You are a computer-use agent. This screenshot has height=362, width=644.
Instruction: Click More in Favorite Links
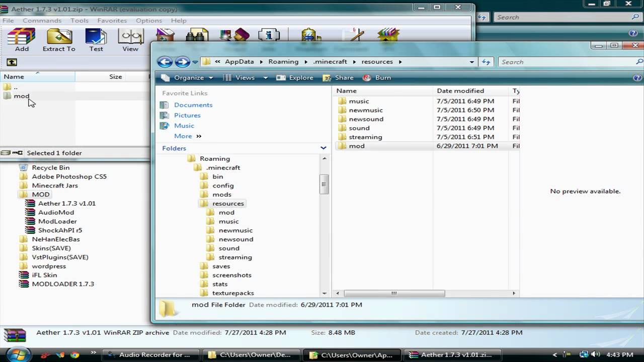[187, 136]
